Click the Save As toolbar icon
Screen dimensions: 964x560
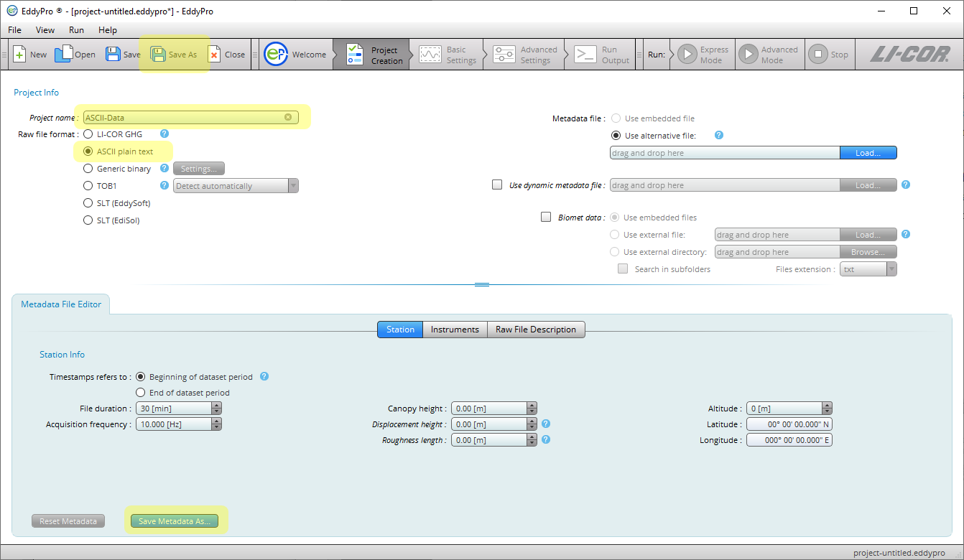pyautogui.click(x=157, y=55)
